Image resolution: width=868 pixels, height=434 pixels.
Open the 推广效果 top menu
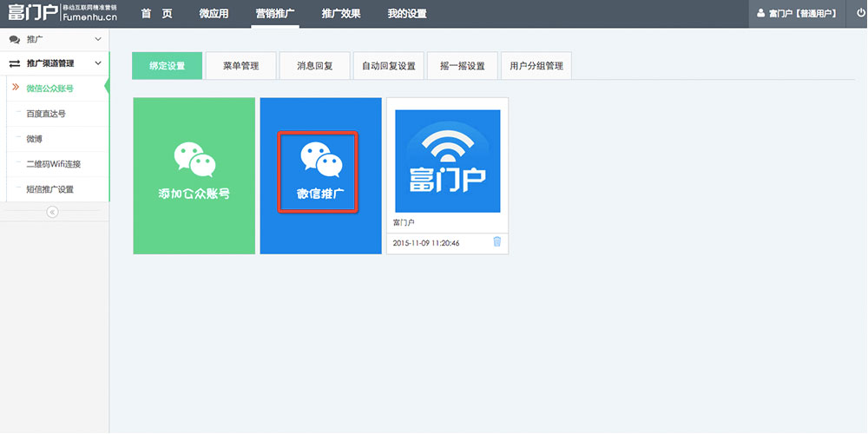(x=341, y=14)
